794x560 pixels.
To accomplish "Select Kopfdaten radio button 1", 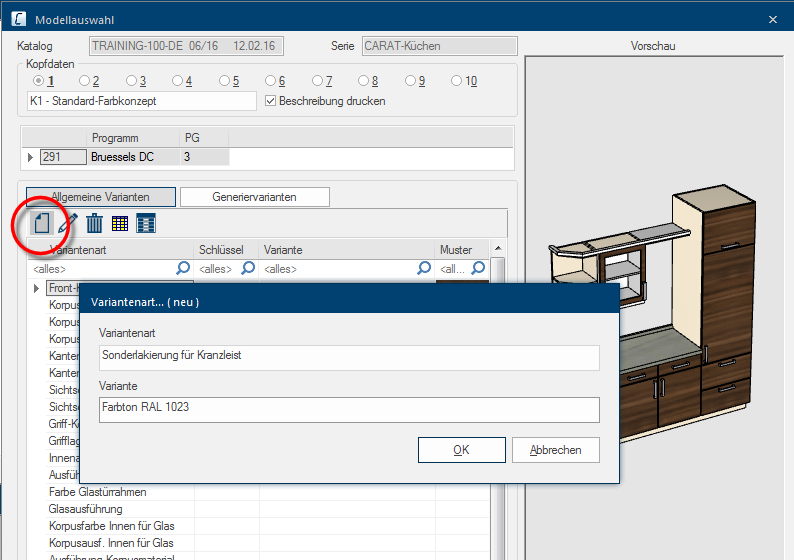I will (x=38, y=81).
